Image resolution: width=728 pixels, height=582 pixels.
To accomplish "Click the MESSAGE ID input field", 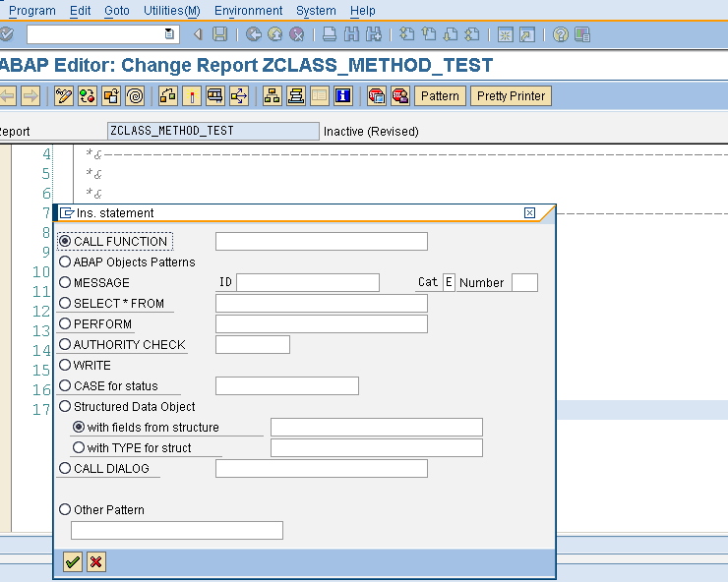I will (308, 282).
